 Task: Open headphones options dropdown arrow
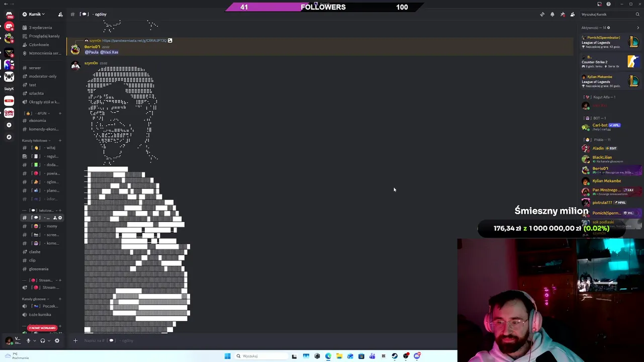(49, 341)
